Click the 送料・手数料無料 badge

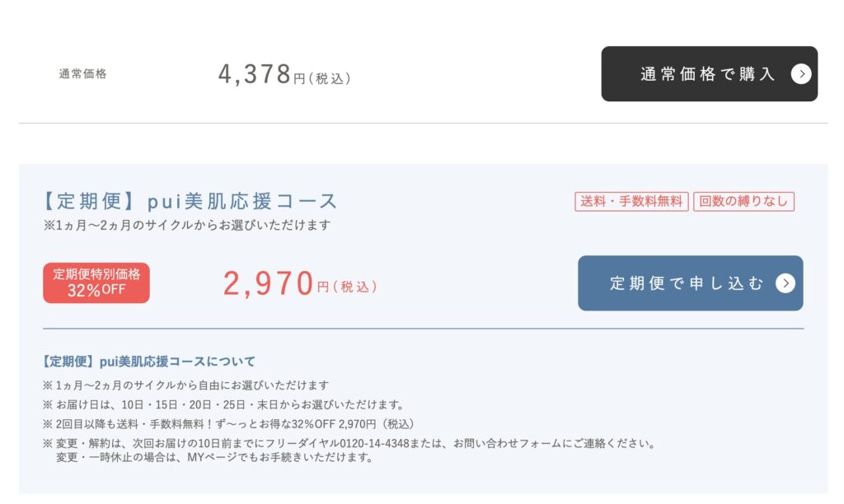[631, 202]
